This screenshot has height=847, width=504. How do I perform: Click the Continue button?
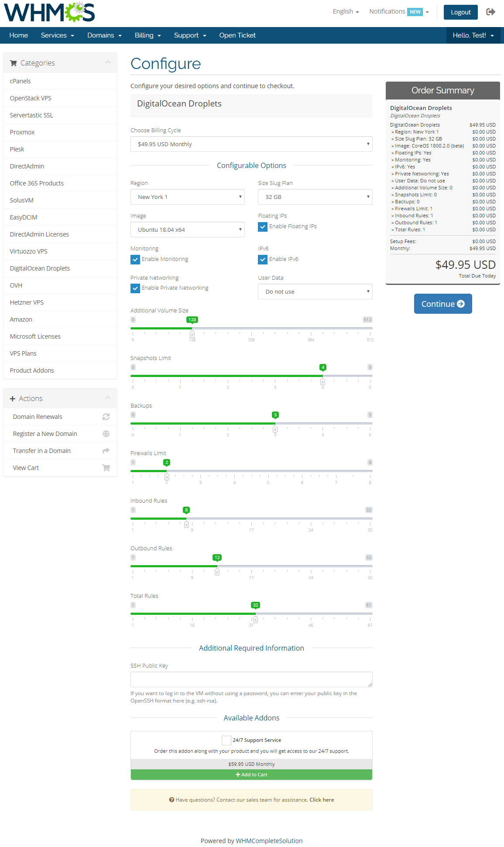(443, 304)
